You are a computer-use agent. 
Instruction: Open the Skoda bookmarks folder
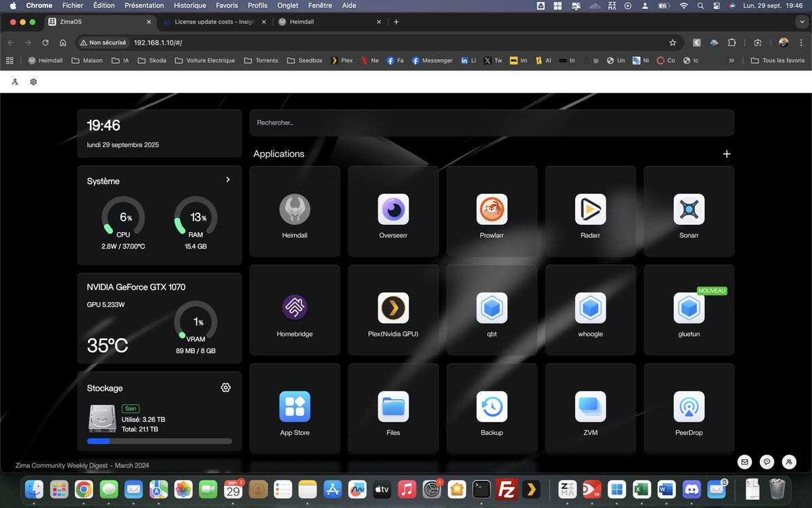[152, 60]
